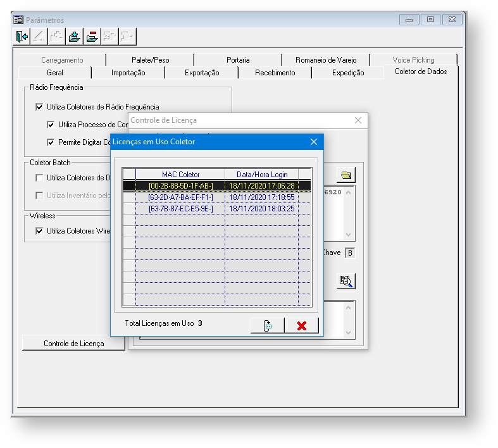498x448 pixels.
Task: Click login time 18/11/2020 17:06:28 cell
Action: [x=262, y=186]
